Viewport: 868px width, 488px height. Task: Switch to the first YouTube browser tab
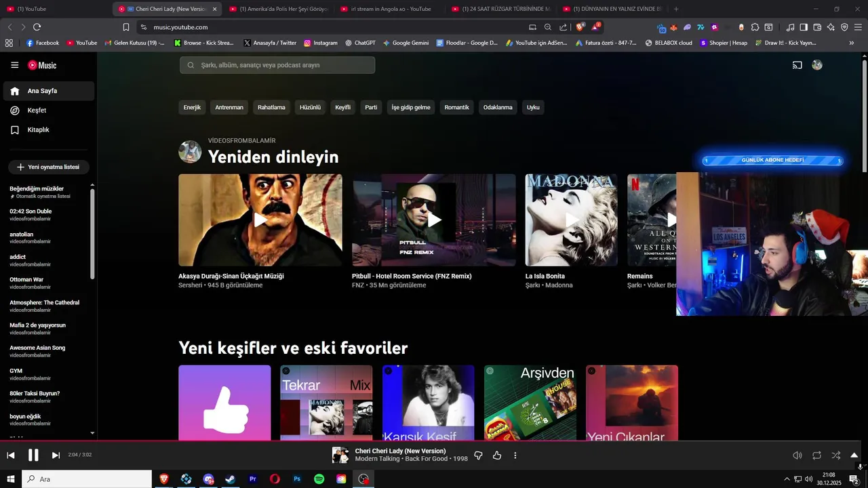point(54,9)
